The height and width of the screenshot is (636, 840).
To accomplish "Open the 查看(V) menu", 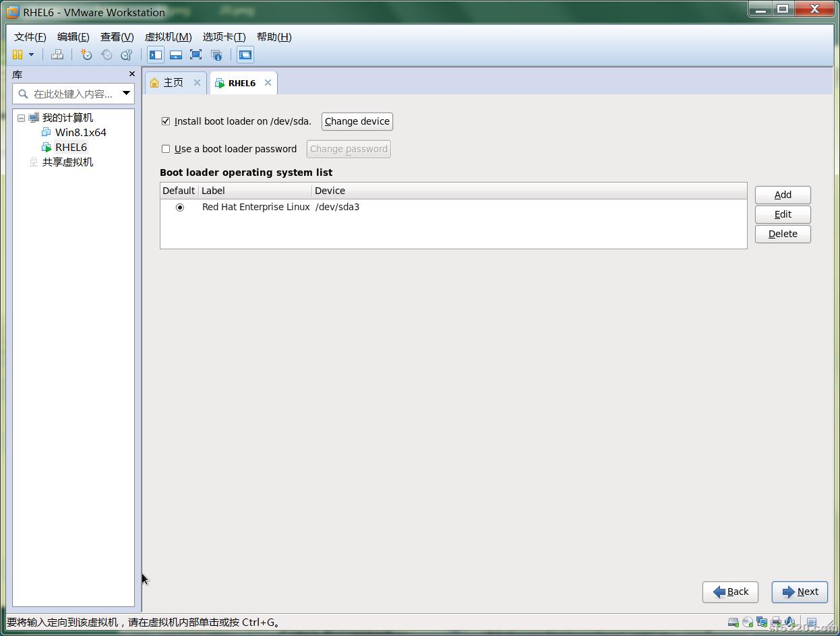I will click(x=117, y=37).
